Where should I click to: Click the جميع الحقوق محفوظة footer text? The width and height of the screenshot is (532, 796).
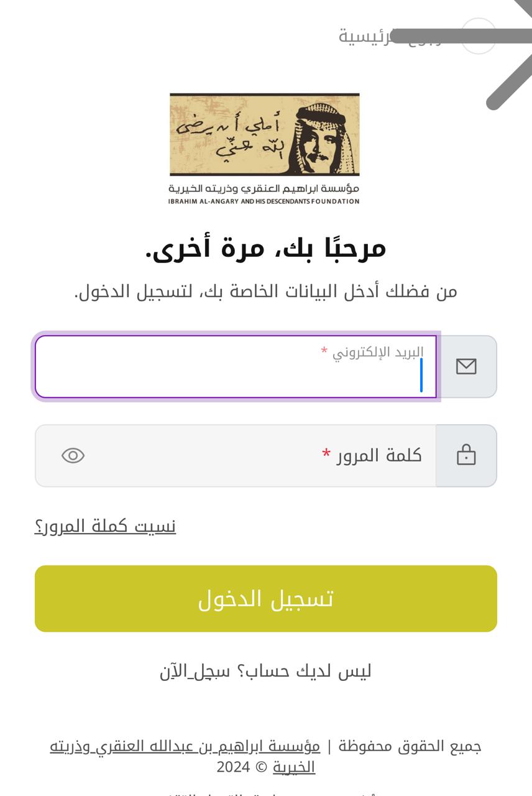point(410,746)
